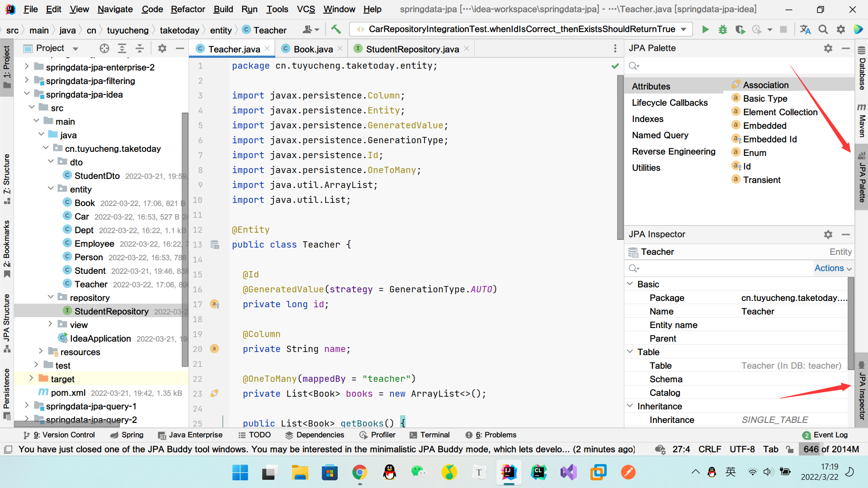
Task: Hide the Project tool window
Action: 179,48
